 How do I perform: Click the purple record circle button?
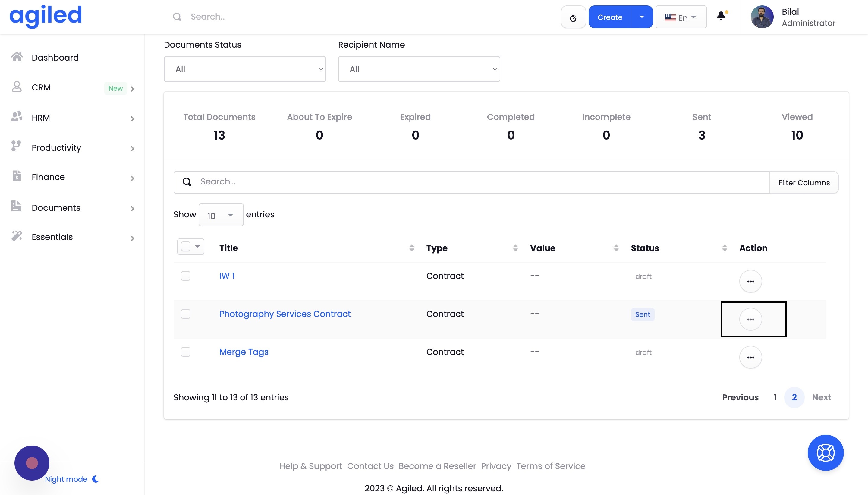tap(32, 463)
